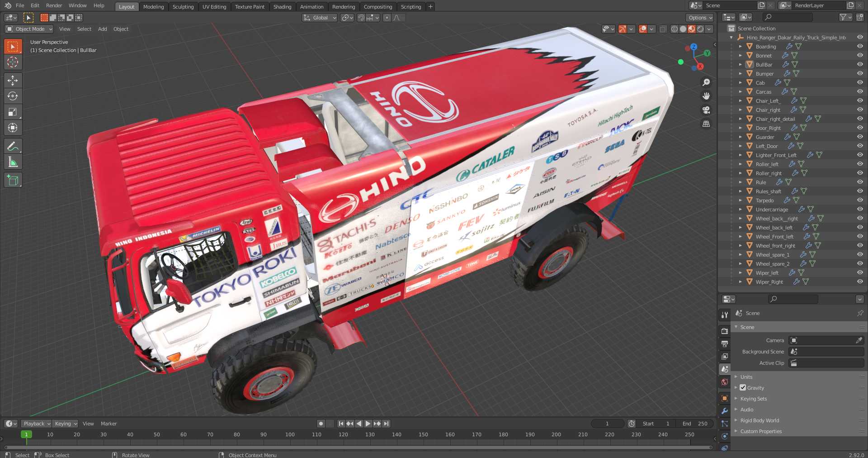Choose the Measure tool
This screenshot has width=868, height=458.
tap(13, 162)
